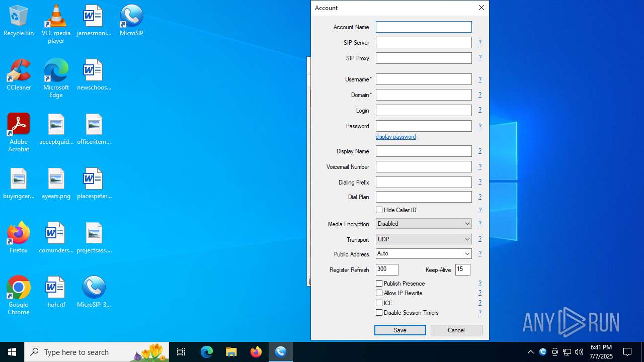Open the Transport dropdown showing UDP
The image size is (644, 362).
point(424,239)
